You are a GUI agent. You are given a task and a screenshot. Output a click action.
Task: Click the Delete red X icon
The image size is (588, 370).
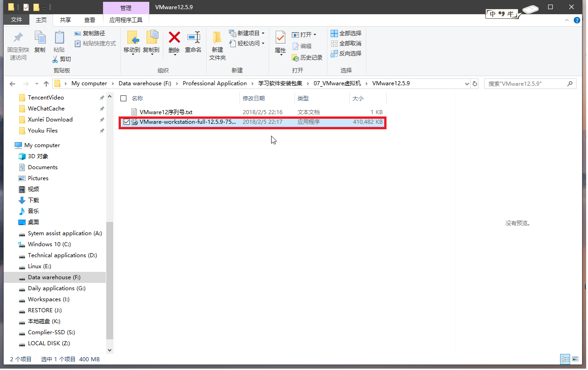174,37
